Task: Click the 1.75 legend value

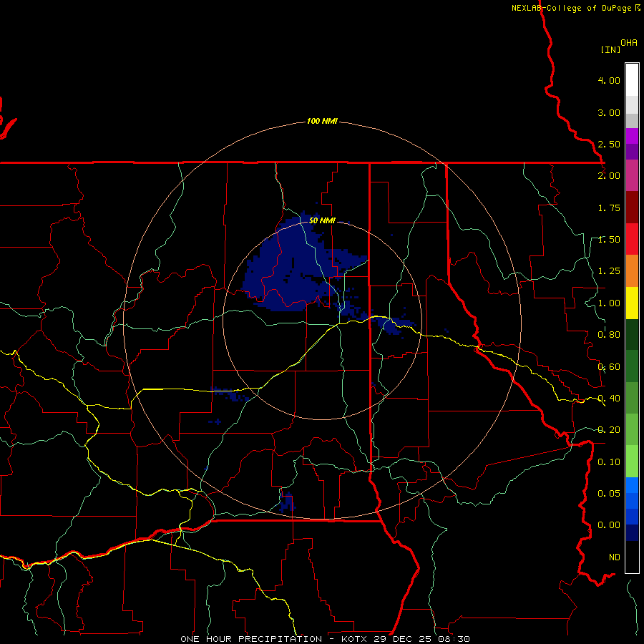Action: 609,208
